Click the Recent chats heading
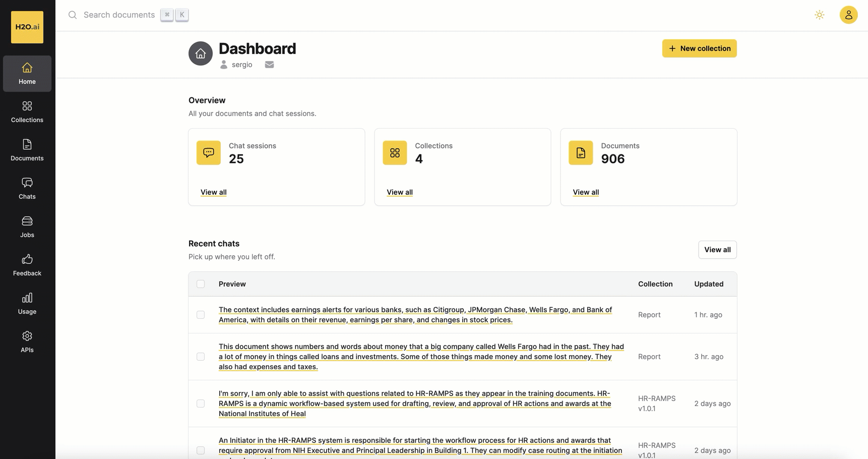The image size is (868, 459). (214, 244)
